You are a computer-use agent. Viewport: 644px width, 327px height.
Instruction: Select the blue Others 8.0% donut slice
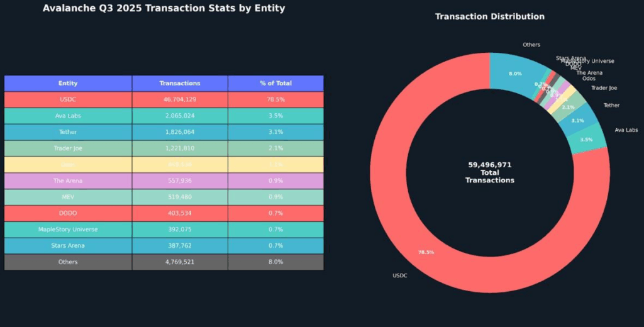(x=516, y=72)
